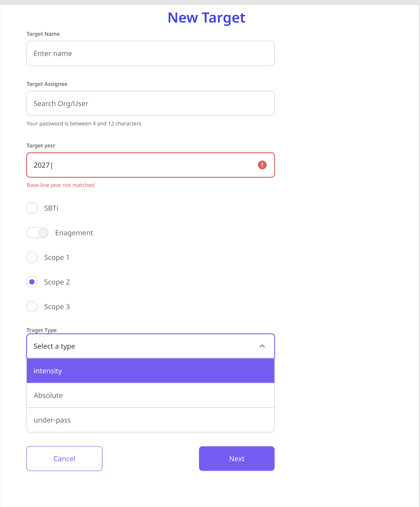
Task: Select the Scope 3 radio button
Action: coord(32,306)
